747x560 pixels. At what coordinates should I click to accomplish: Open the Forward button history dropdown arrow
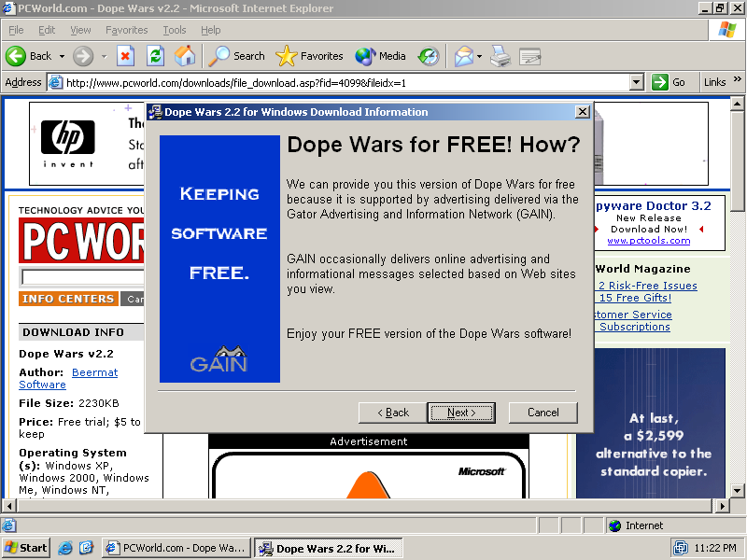(105, 56)
